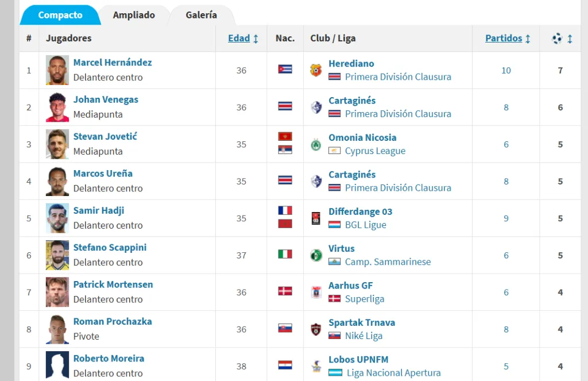Image resolution: width=588 pixels, height=381 pixels.
Task: Switch to the Galería tab
Action: pyautogui.click(x=201, y=15)
